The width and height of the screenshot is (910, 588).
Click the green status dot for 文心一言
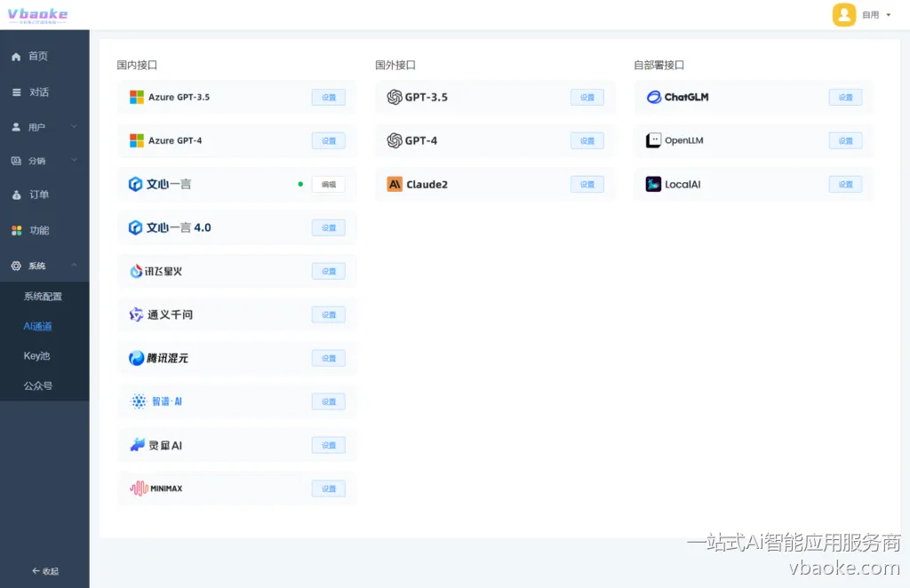point(300,185)
